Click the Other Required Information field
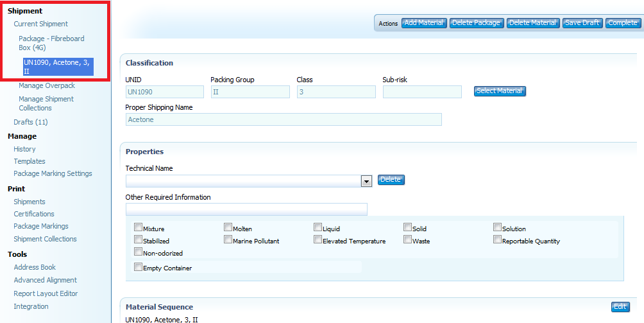This screenshot has width=644, height=323. [x=246, y=209]
